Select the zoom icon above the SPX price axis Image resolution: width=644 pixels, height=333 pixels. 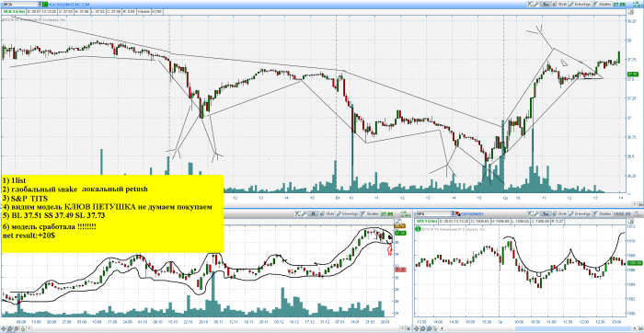pyautogui.click(x=631, y=222)
